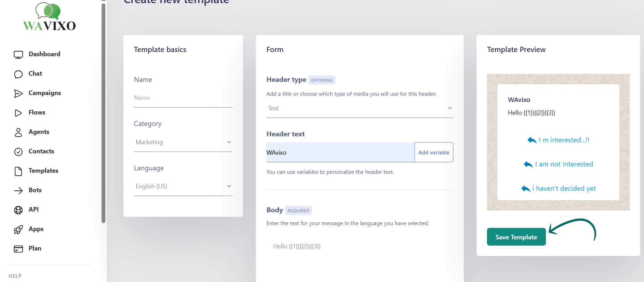
Task: Click the Dashboard monitor icon
Action: pos(18,54)
